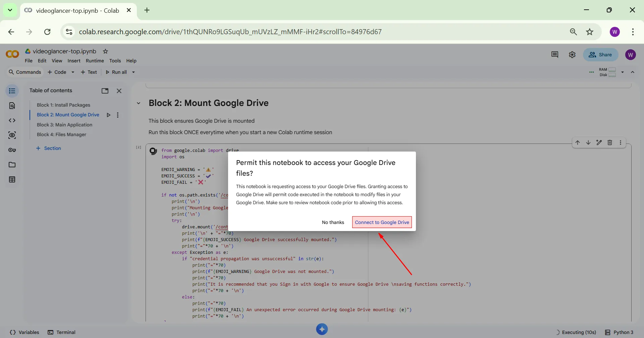Open the Runtime menu

[x=95, y=61]
